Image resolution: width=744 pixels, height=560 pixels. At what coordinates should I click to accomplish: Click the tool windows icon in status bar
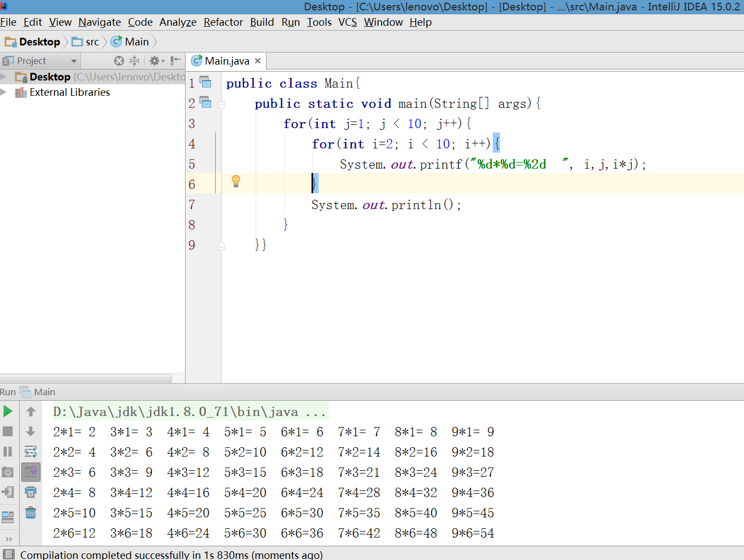9,555
